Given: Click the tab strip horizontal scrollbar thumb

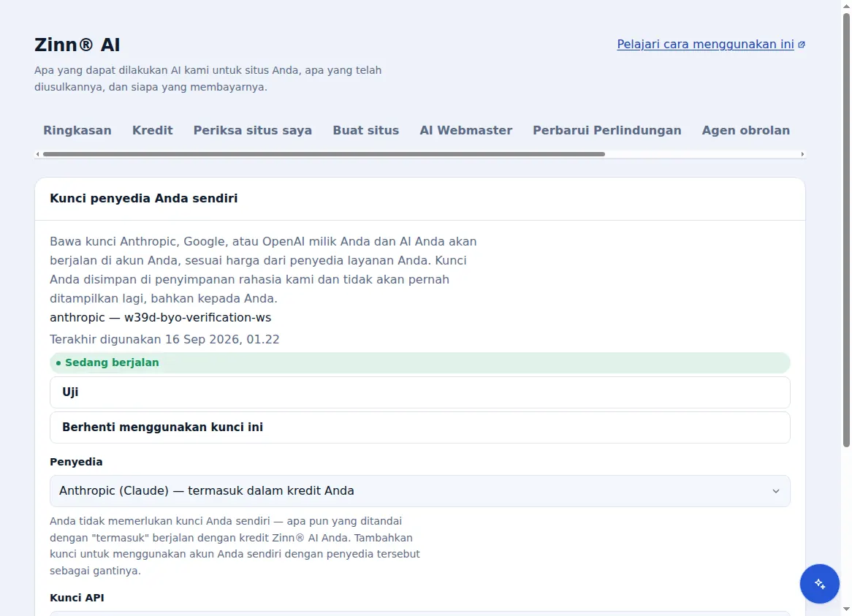Looking at the screenshot, I should (324, 154).
